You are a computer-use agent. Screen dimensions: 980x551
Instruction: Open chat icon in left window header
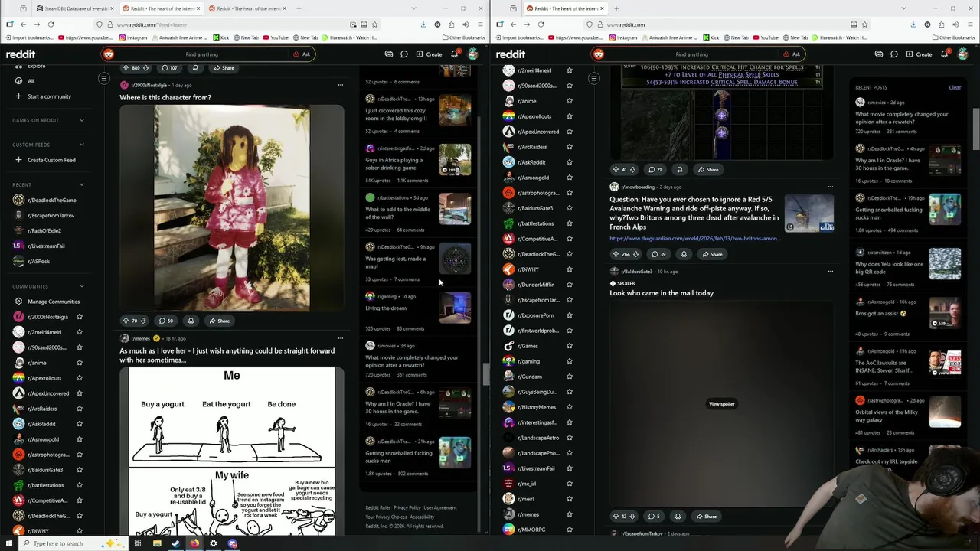coord(404,54)
